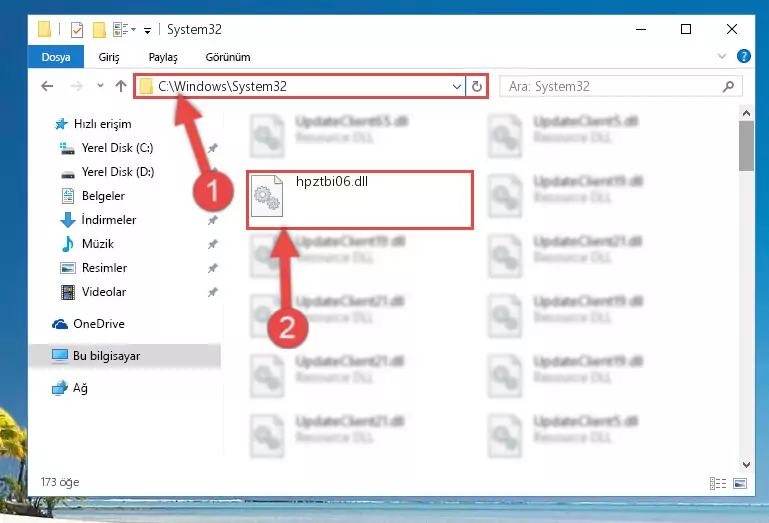Screen dimensions: 769x523
Task: Click the pin icon next to Yerel Disk (C:)
Action: click(x=212, y=148)
